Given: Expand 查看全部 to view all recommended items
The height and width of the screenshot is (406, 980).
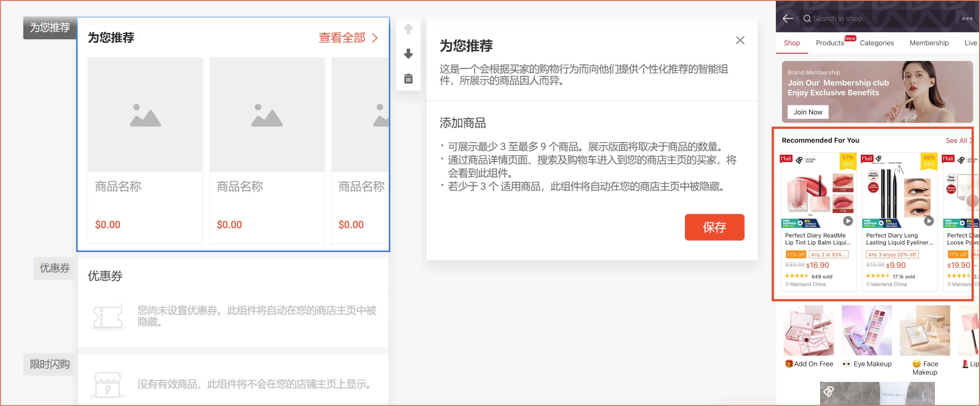Looking at the screenshot, I should click(x=342, y=38).
